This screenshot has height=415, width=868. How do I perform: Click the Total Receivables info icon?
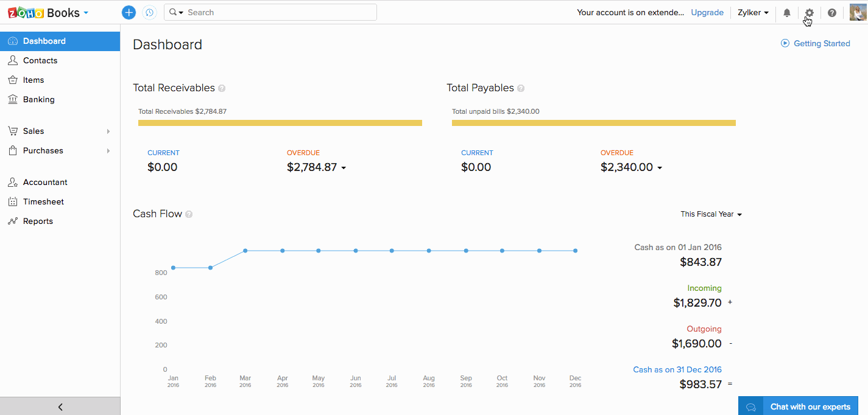click(x=222, y=88)
